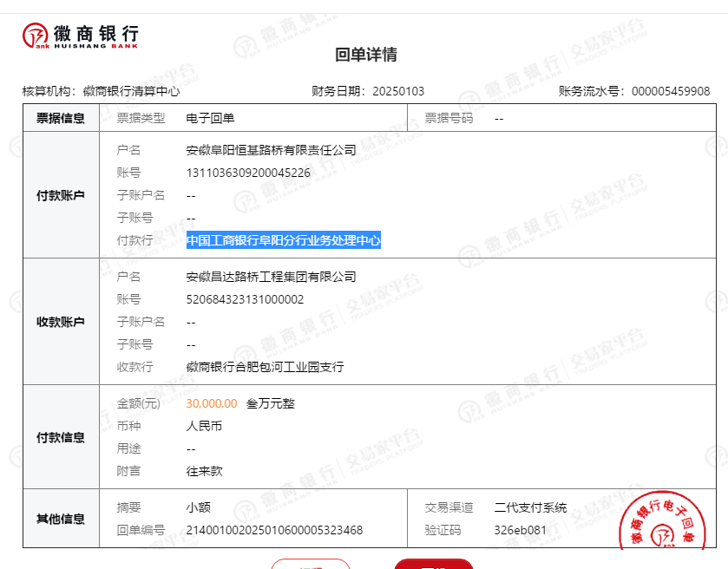Click the payee name 安徽昌达路桥工程集团有限公司

(271, 277)
